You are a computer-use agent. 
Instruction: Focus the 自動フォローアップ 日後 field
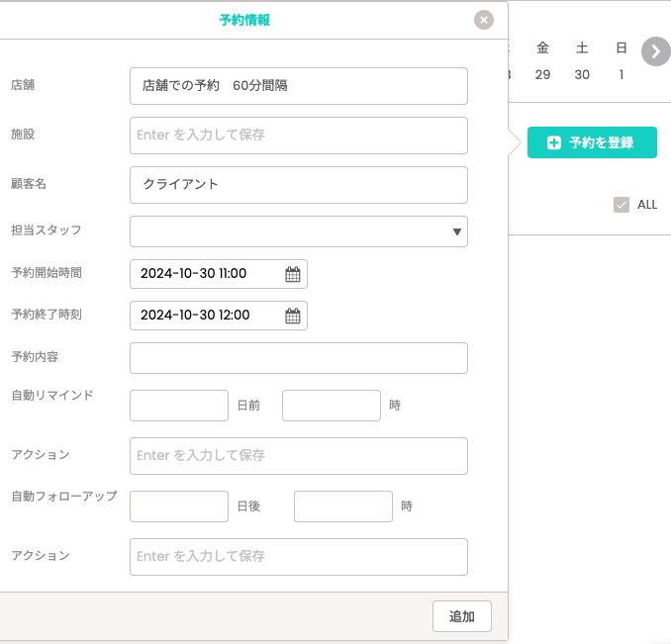179,506
